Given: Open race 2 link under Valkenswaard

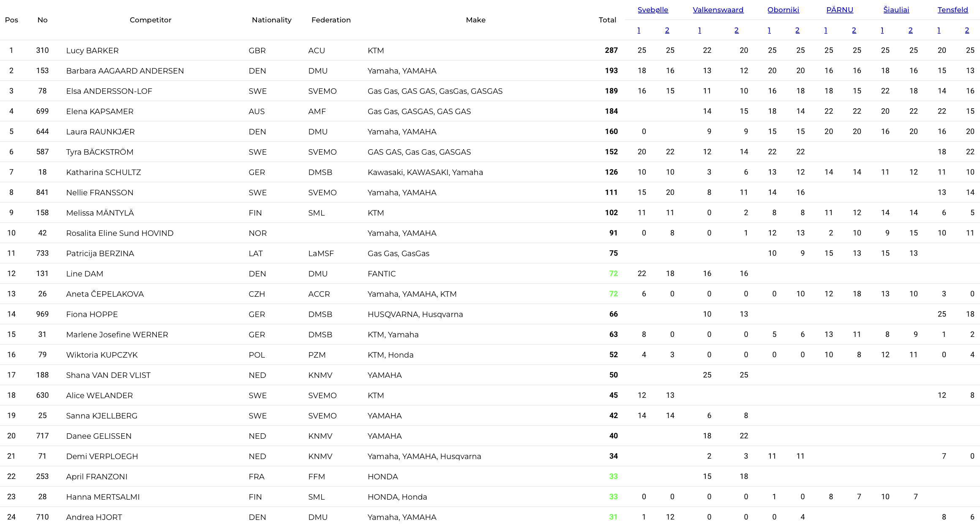Looking at the screenshot, I should [737, 30].
